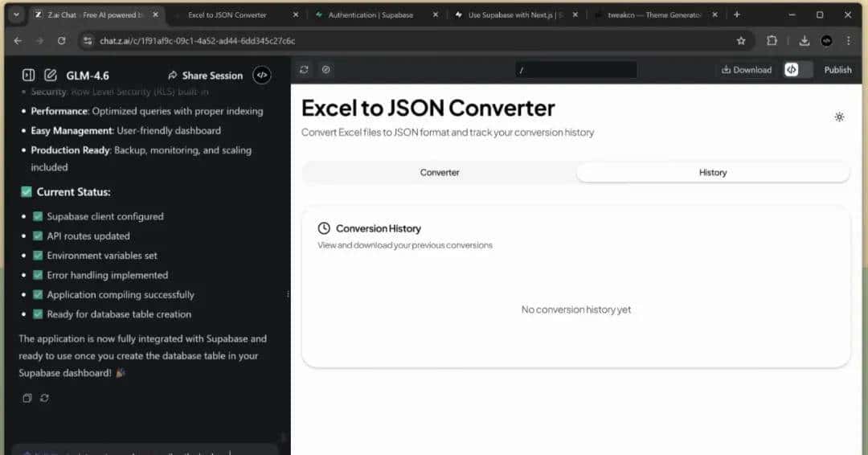Click the Publish button
This screenshot has width=868, height=455.
pos(837,70)
